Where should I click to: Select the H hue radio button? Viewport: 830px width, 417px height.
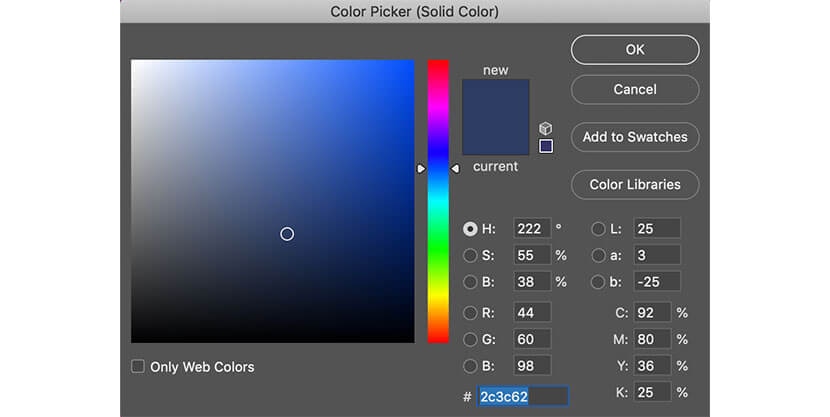[x=470, y=228]
